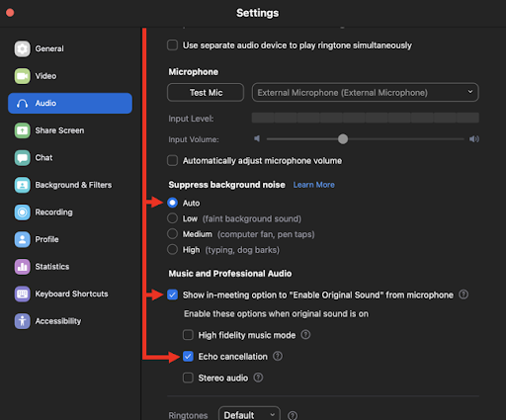Enable High fidelity music mode checkbox

[x=188, y=335]
